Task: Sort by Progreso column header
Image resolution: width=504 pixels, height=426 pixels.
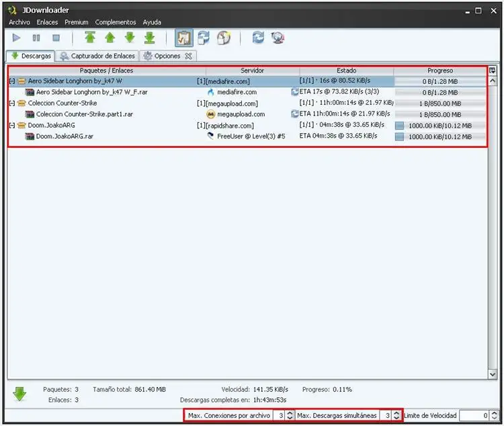Action: point(440,71)
